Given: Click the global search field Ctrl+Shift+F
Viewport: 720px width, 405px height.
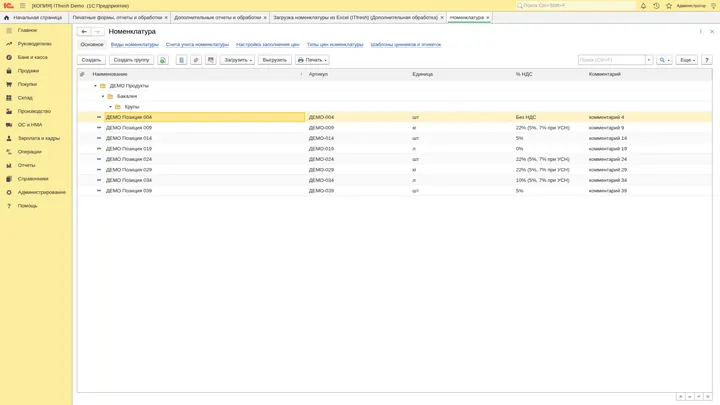Looking at the screenshot, I should click(575, 6).
